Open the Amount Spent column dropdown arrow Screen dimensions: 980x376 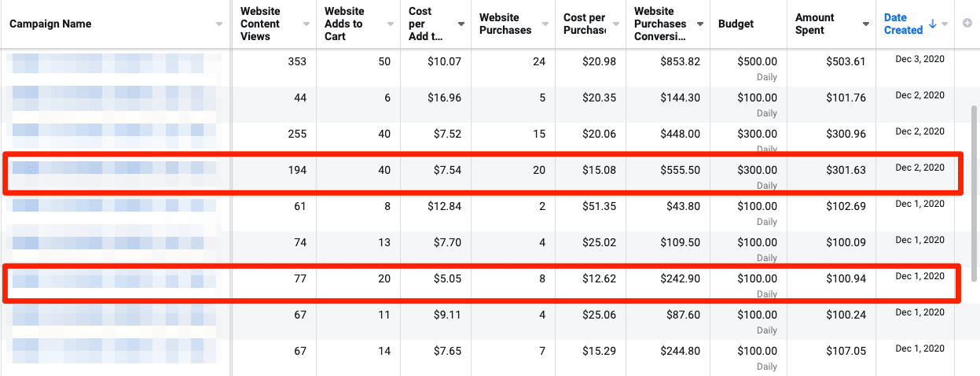tap(865, 24)
